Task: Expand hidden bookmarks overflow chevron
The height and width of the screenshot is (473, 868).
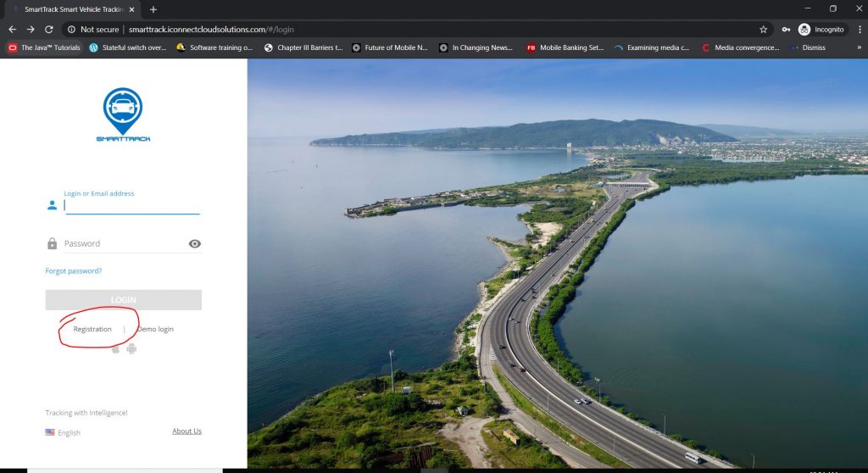Action: [x=859, y=47]
